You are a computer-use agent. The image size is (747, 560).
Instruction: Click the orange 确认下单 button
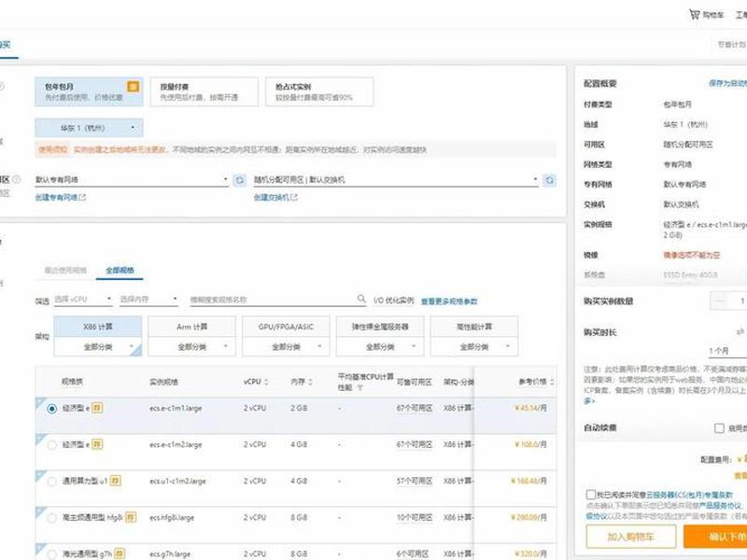715,537
